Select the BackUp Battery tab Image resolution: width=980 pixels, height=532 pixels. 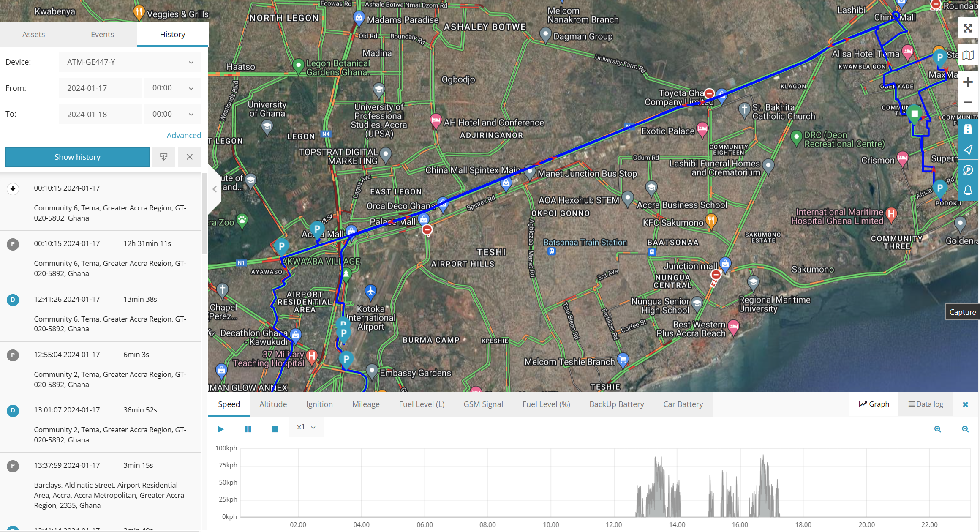(x=617, y=404)
